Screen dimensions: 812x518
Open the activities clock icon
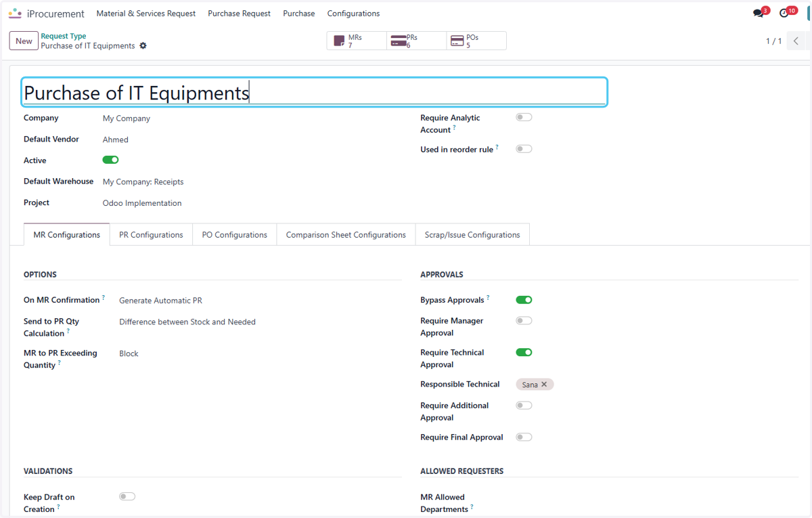[x=784, y=14]
